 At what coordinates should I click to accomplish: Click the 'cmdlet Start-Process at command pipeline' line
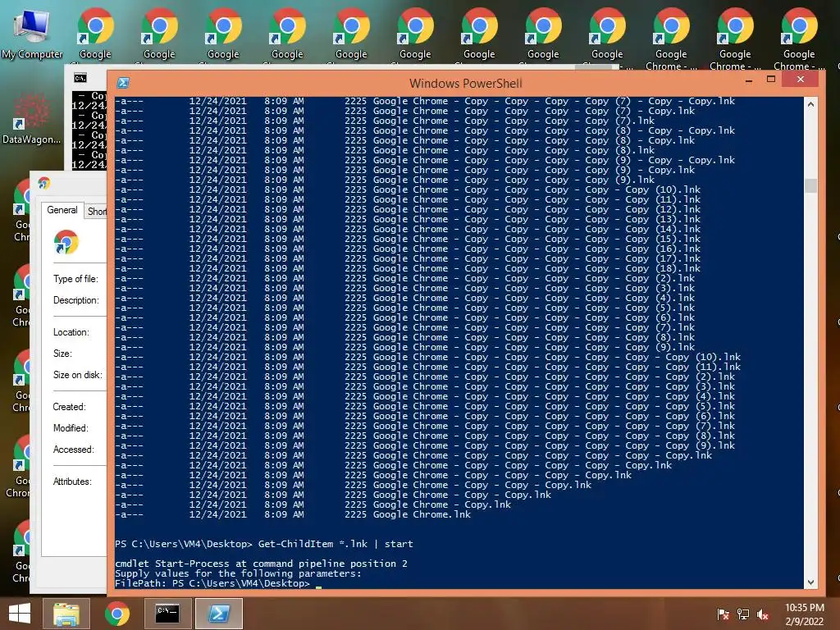point(262,564)
